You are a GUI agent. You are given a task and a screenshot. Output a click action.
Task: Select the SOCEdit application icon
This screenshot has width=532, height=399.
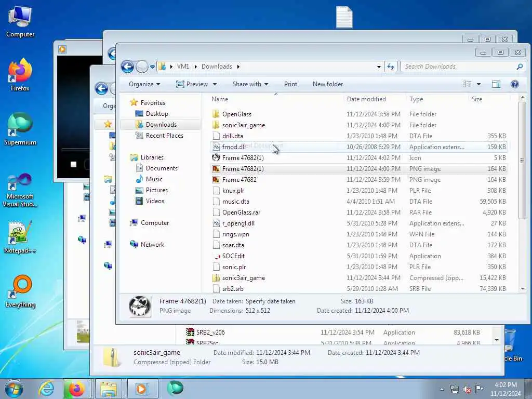click(216, 256)
